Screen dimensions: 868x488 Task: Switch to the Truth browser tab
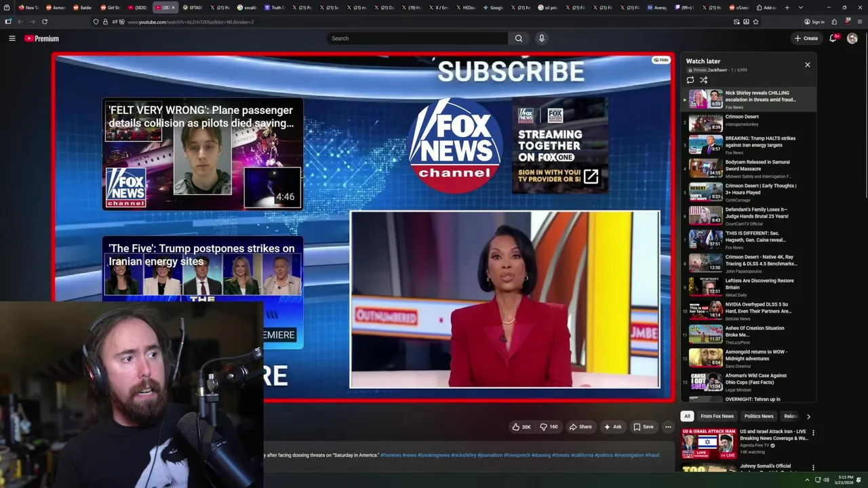(x=275, y=7)
